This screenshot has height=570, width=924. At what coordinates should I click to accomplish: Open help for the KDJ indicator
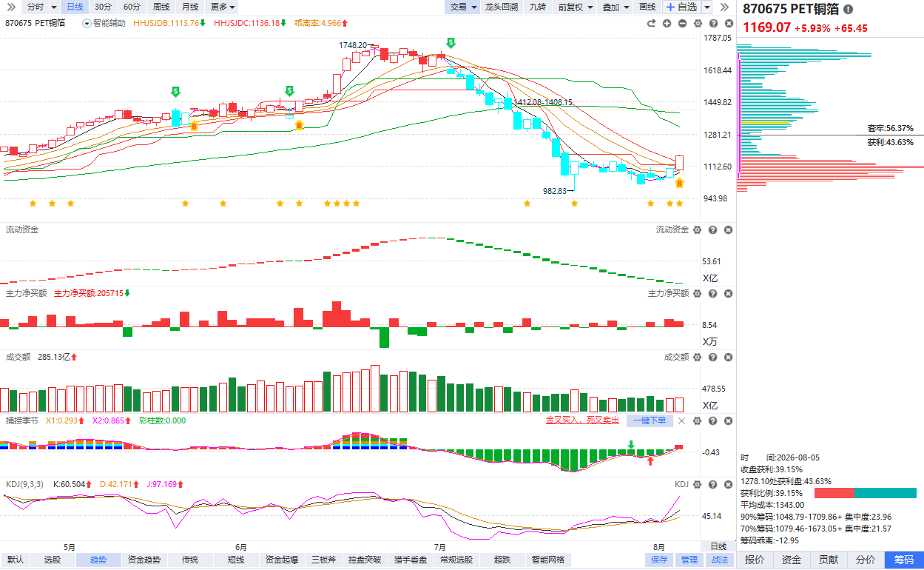point(712,484)
